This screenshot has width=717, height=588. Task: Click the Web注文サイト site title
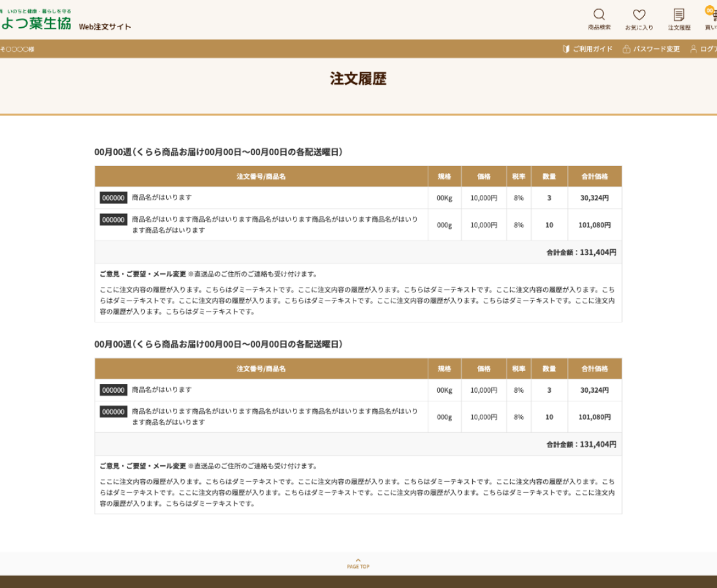click(x=105, y=26)
